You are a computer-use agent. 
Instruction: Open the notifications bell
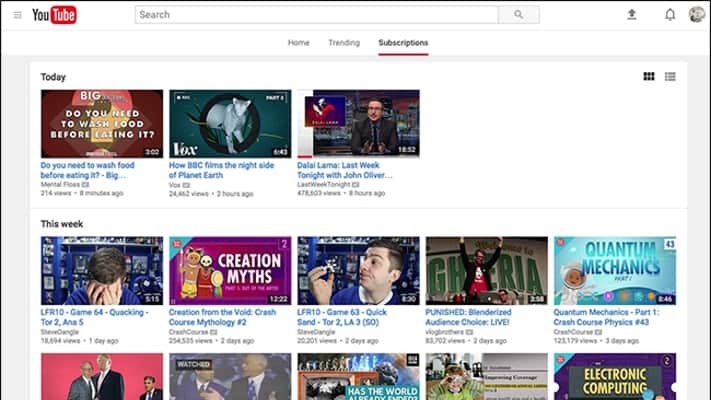[670, 15]
